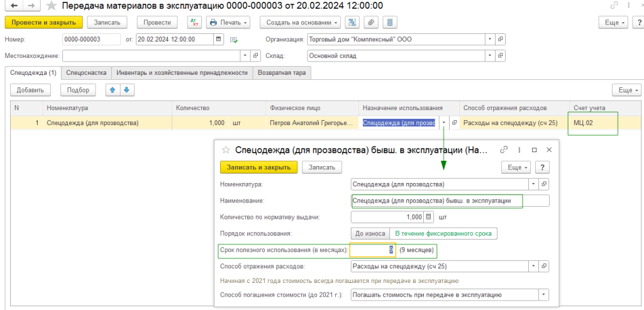Copy link icon in dialog title bar
Screen dimensions: 644x310
coord(503,150)
